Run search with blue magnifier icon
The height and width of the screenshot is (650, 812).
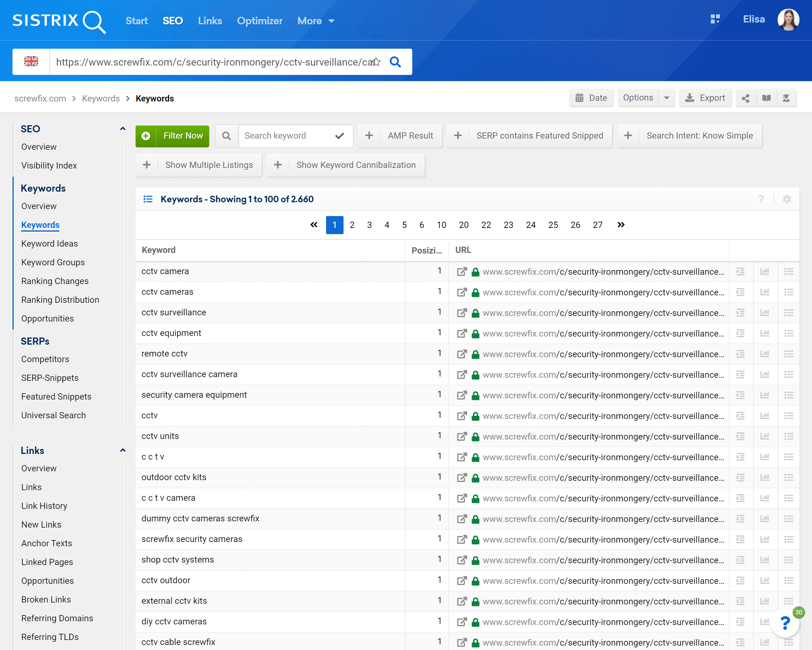(395, 62)
